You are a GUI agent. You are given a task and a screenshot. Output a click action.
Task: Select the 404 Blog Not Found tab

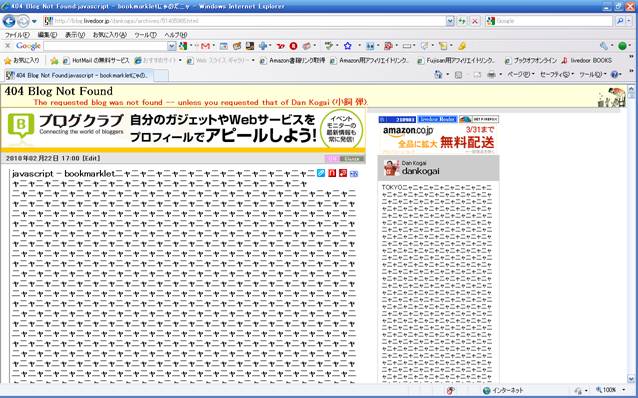pos(79,75)
